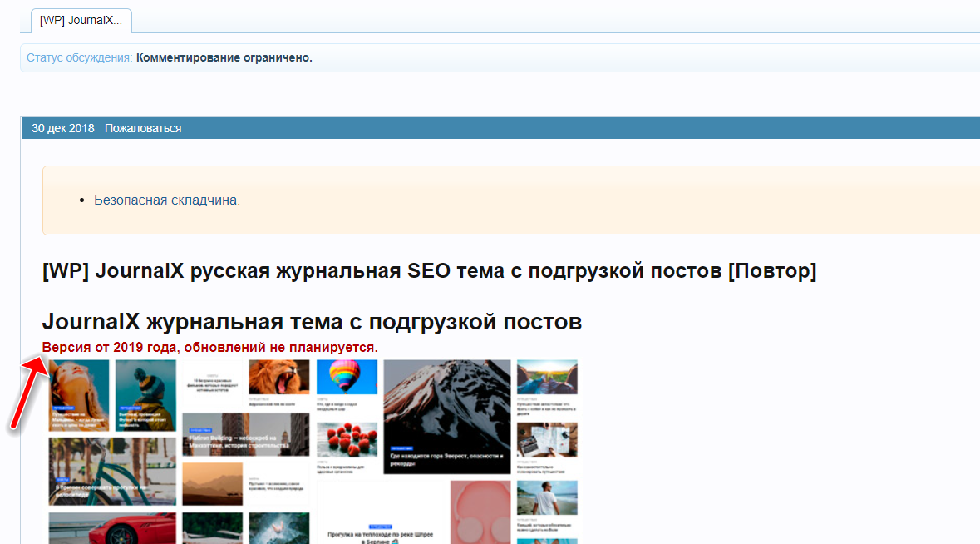Click the Статус обсуждения label
The width and height of the screenshot is (980, 544).
(x=79, y=57)
